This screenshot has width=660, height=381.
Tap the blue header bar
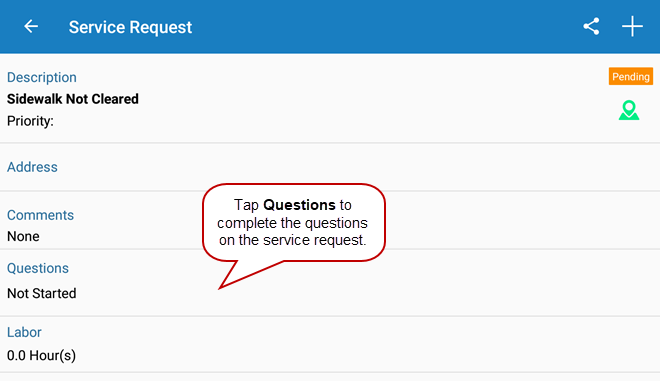330,27
